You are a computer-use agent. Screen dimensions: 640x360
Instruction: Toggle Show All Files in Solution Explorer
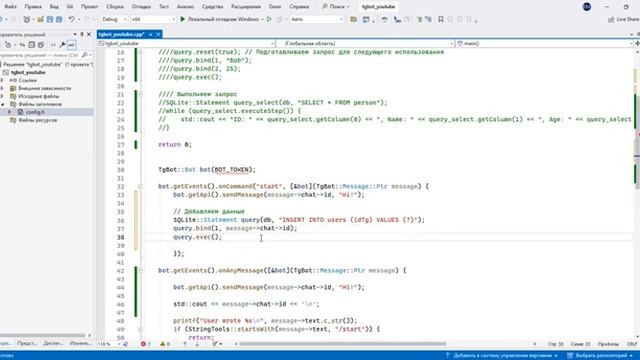[41, 45]
